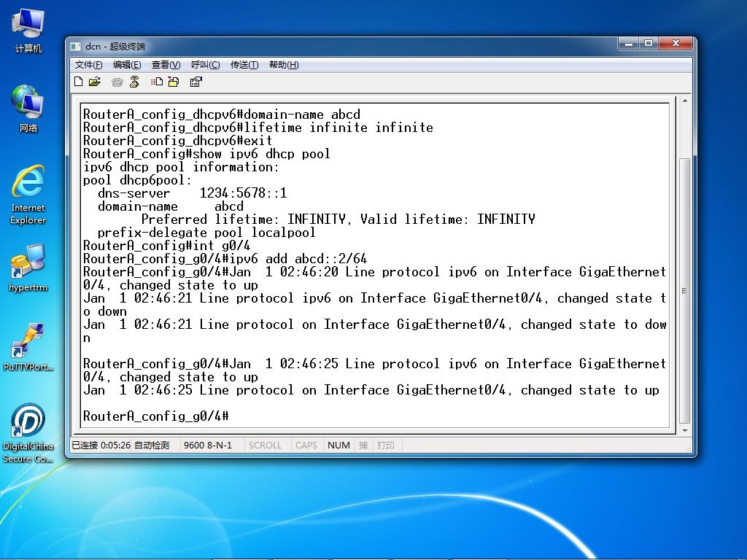Click the scroll down arrow in terminal
The image size is (747, 560).
(x=684, y=430)
